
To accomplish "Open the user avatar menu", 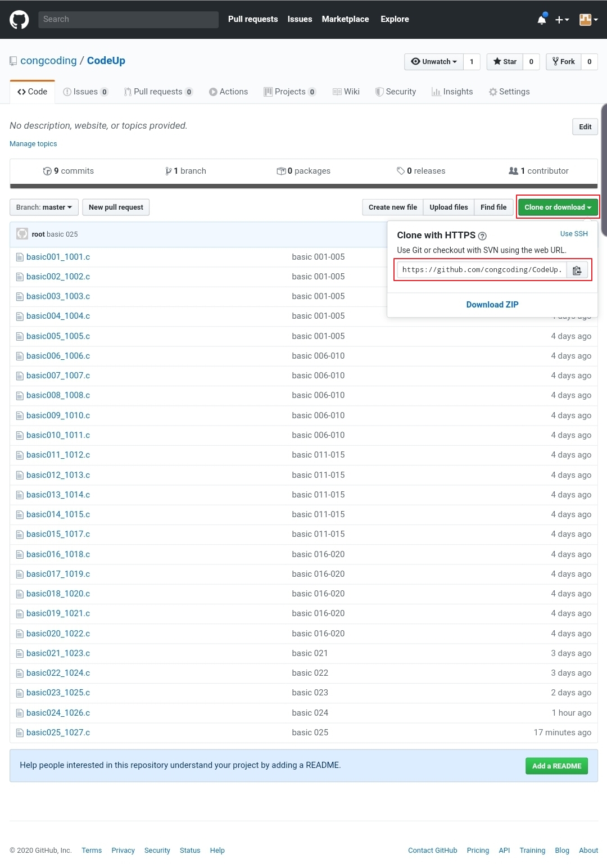I will tap(588, 20).
